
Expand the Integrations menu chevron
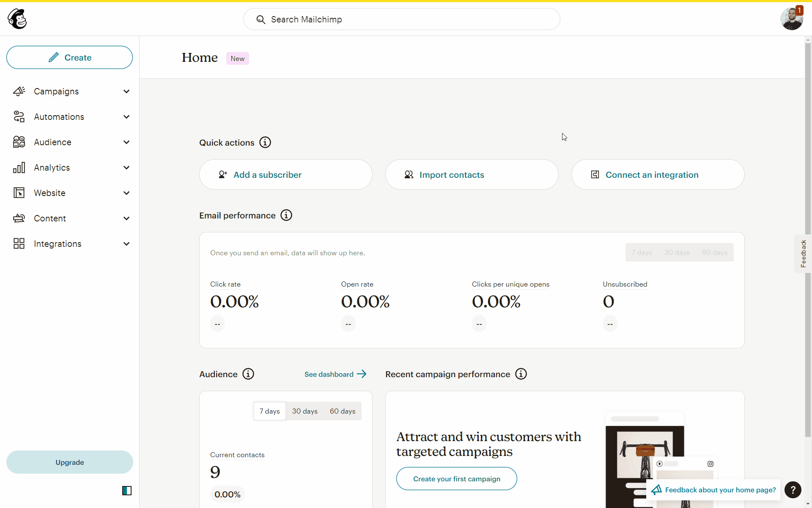[x=126, y=244]
